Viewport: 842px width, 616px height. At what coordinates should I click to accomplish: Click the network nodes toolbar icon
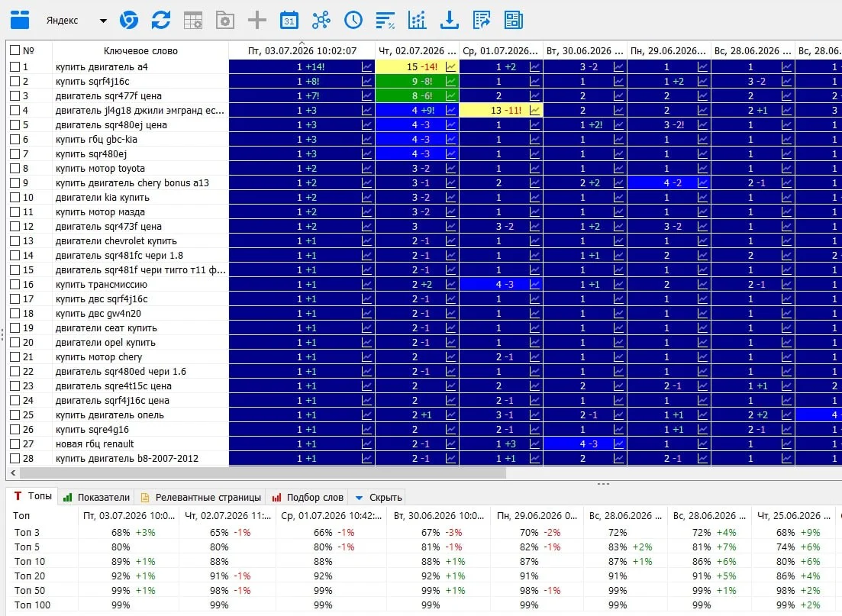click(x=321, y=21)
